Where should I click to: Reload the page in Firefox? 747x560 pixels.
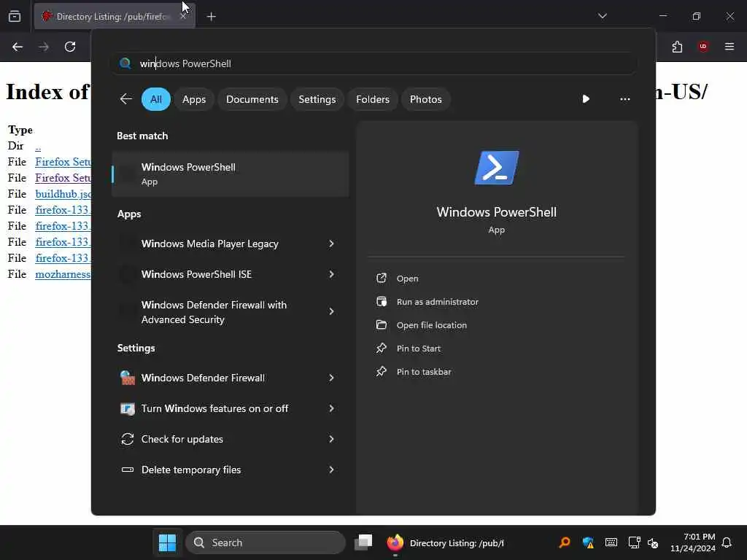(x=70, y=47)
